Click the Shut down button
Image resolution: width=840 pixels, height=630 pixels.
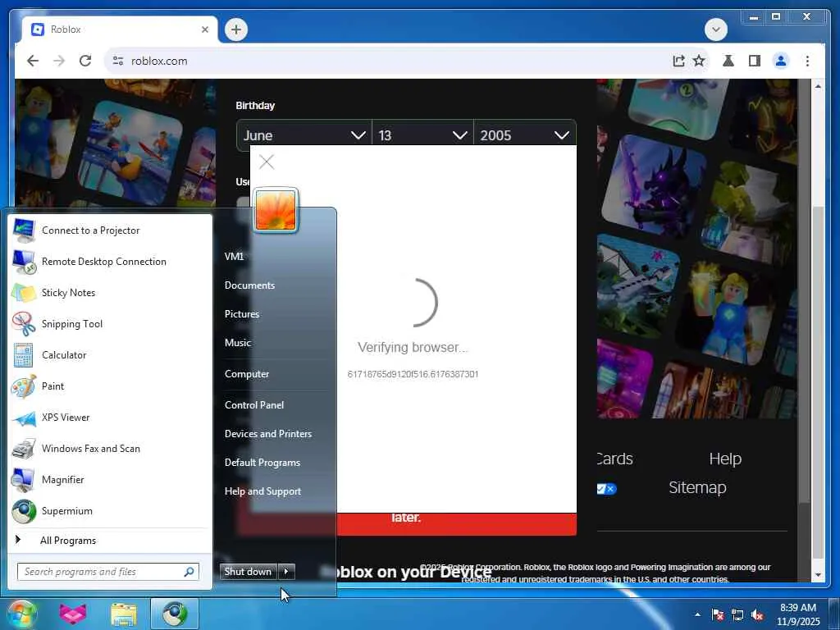[x=249, y=572]
